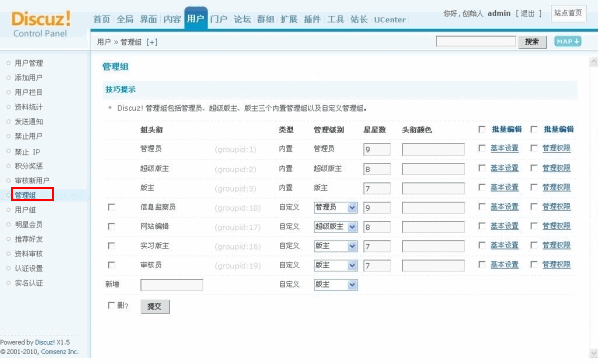
Task: Open 基本设置 link for 信息监察员
Action: (504, 207)
